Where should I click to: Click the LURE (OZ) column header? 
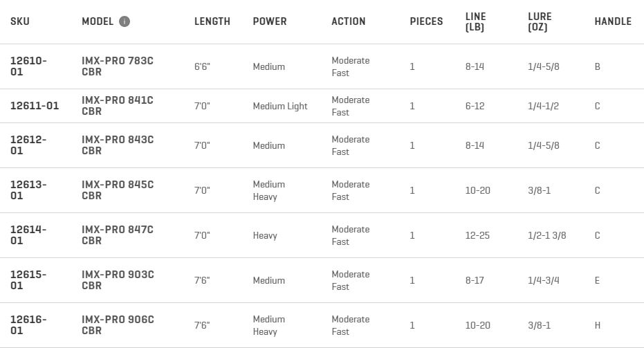540,21
